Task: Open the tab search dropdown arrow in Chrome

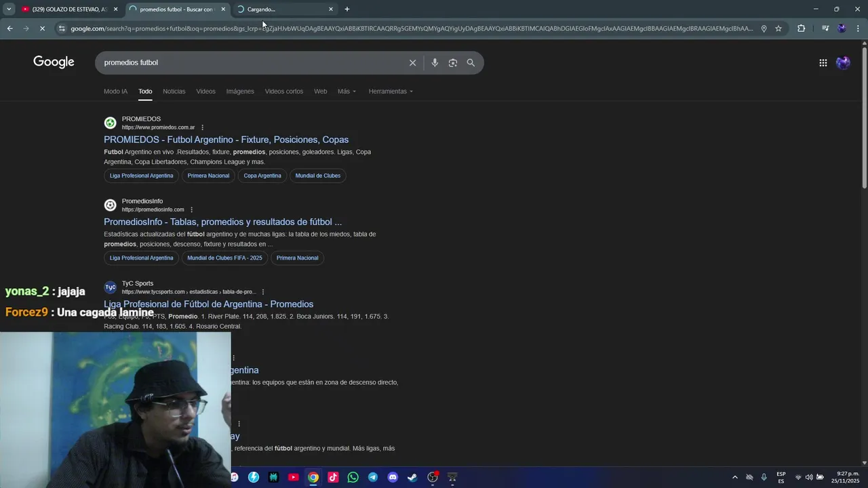Action: click(x=9, y=9)
